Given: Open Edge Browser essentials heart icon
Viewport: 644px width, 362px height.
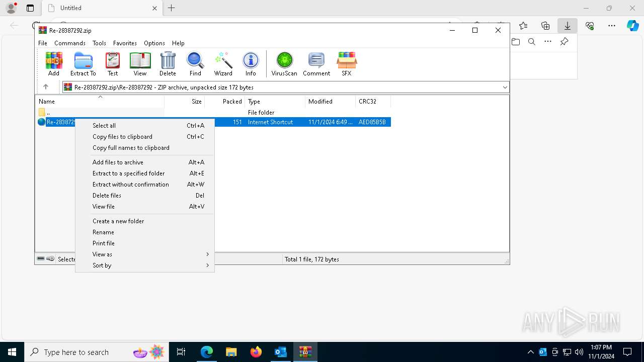Looking at the screenshot, I should click(590, 26).
